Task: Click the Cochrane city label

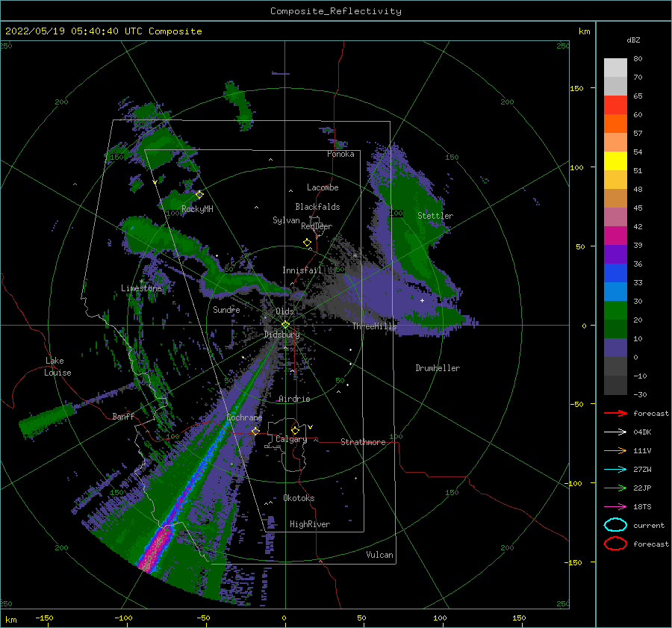Action: pyautogui.click(x=244, y=417)
